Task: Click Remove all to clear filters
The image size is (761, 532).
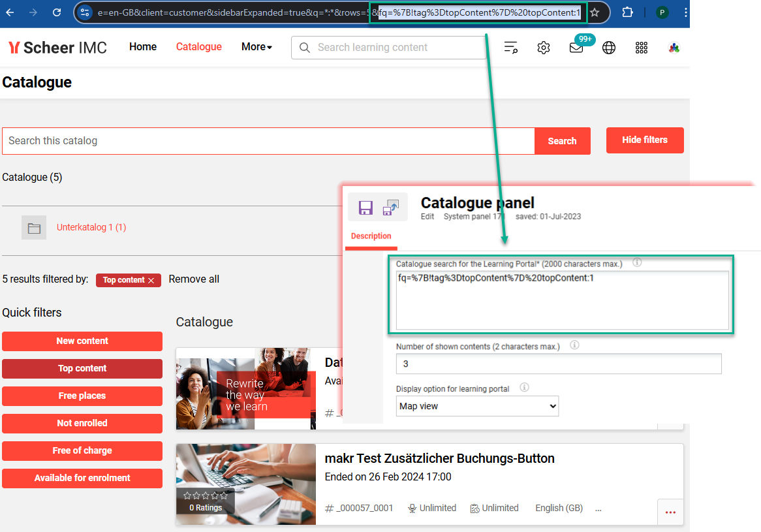Action: tap(194, 279)
